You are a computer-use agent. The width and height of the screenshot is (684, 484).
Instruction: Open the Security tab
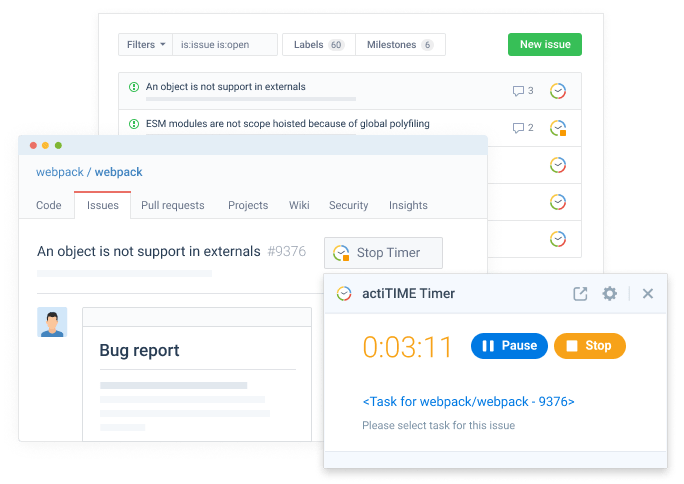(349, 205)
